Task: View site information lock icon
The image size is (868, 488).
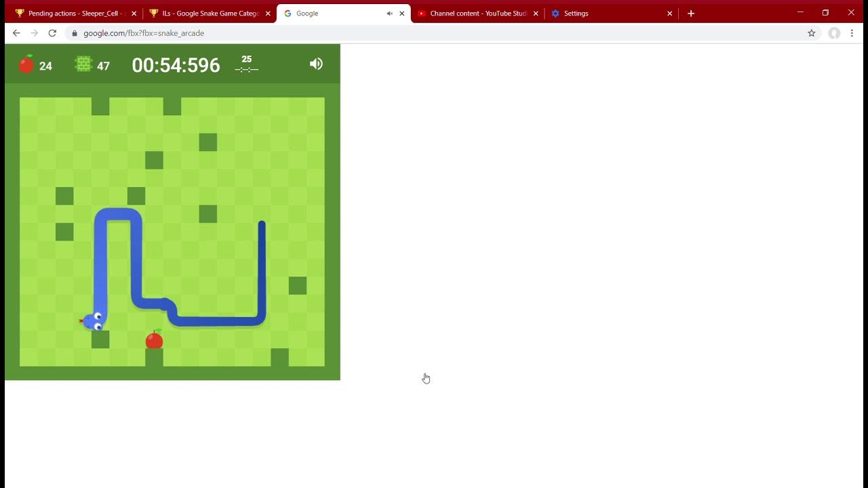Action: click(x=74, y=33)
